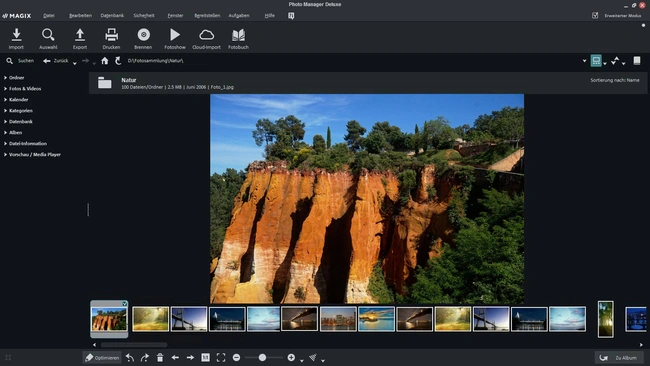Open the Bearbeiten menu
This screenshot has width=650, height=366.
(80, 16)
